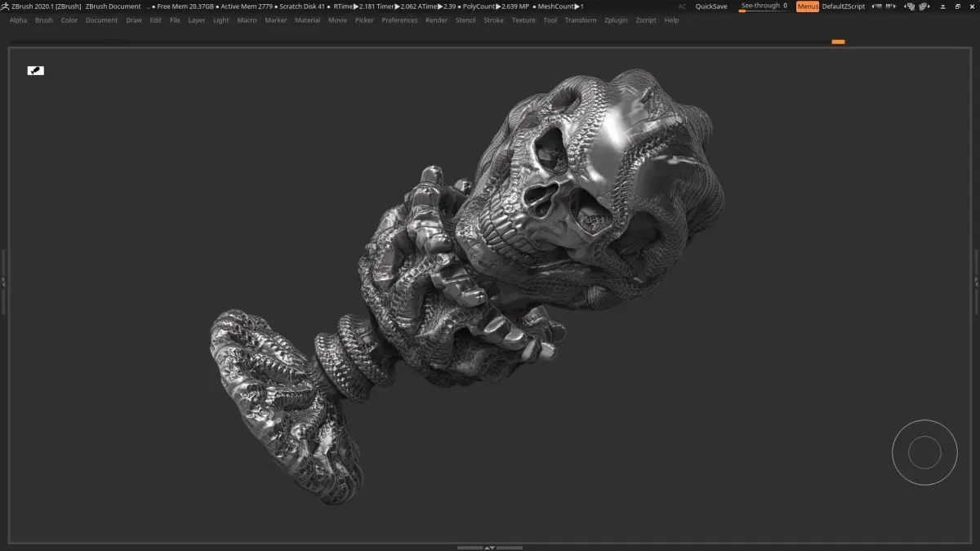The width and height of the screenshot is (980, 551).
Task: Open the Movie menu
Action: [x=337, y=20]
